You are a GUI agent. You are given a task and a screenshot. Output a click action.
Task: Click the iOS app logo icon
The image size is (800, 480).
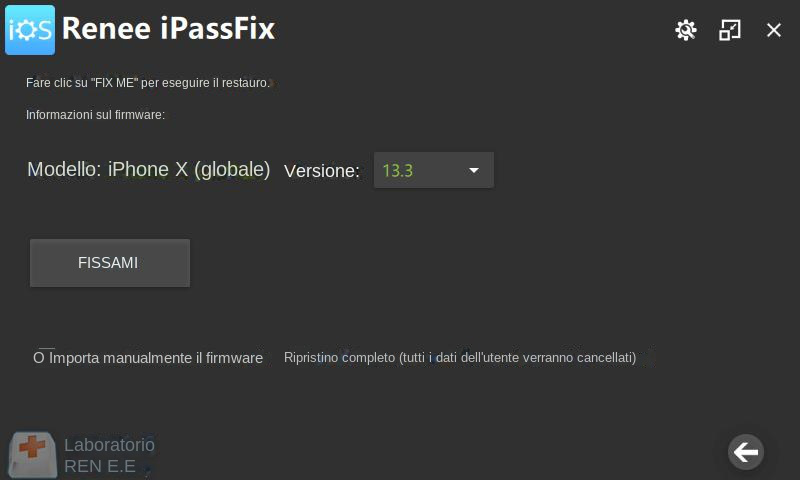(x=30, y=30)
